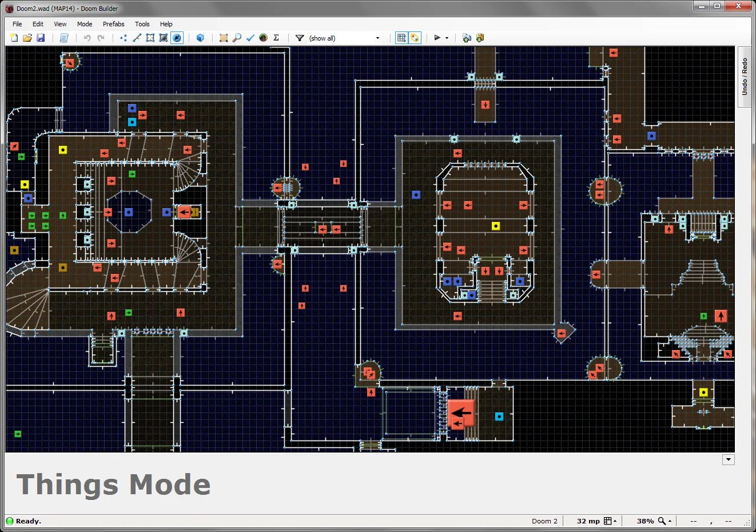
Task: Insert prefab from file icon
Action: (467, 38)
